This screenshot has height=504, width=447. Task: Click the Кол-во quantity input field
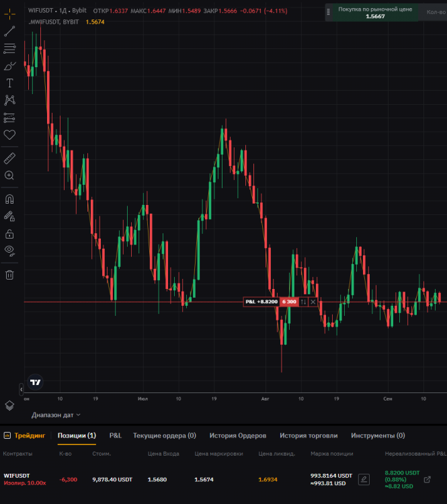pos(434,13)
